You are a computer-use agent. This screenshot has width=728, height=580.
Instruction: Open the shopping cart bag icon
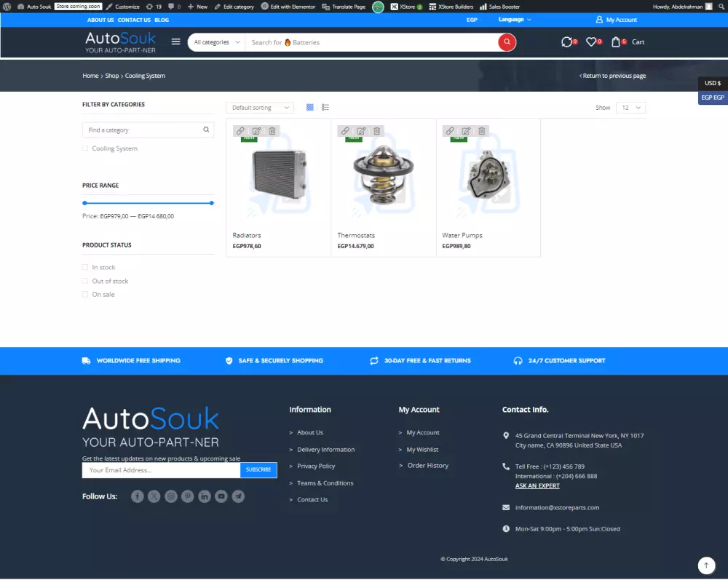pos(616,42)
